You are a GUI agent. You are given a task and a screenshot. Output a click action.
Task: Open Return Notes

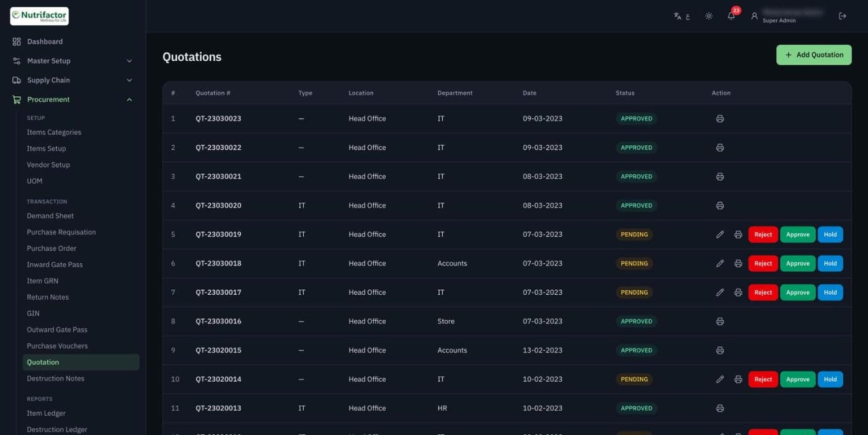(x=48, y=297)
